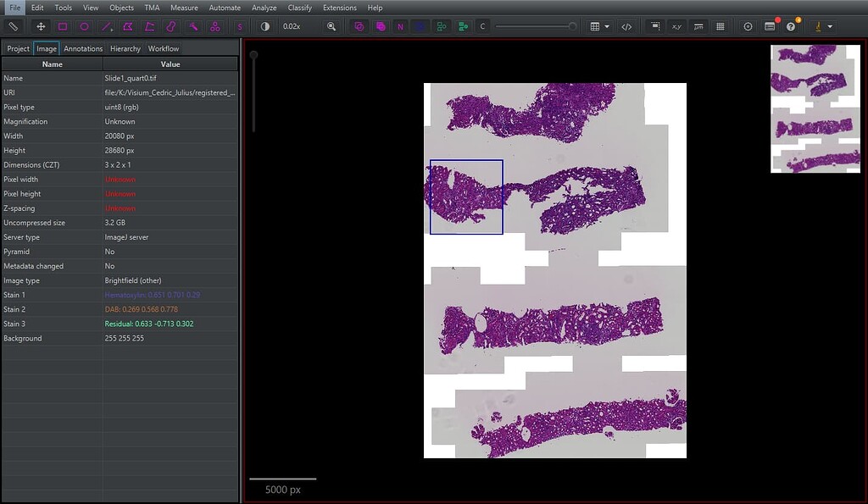Select the Ellipse annotation tool

(x=85, y=26)
